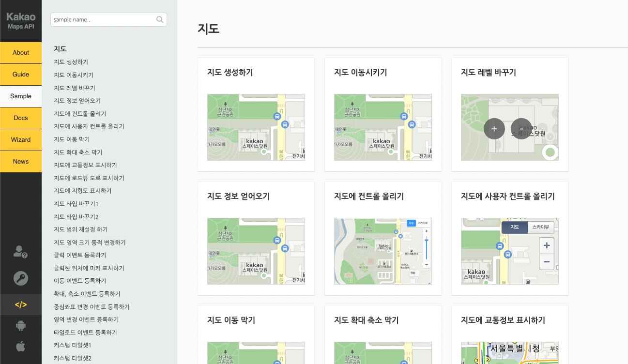The height and width of the screenshot is (364, 628).
Task: Select 지도에 지형도 표시하기 in sidebar list
Action: [x=83, y=191]
